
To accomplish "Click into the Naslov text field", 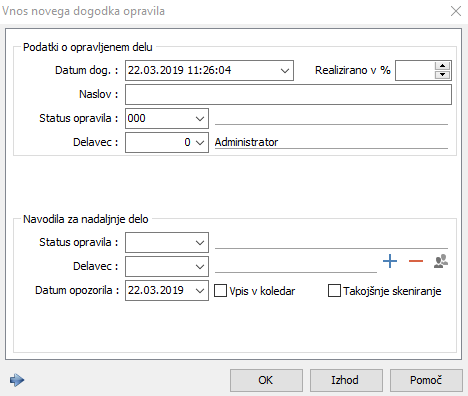I will coord(288,95).
